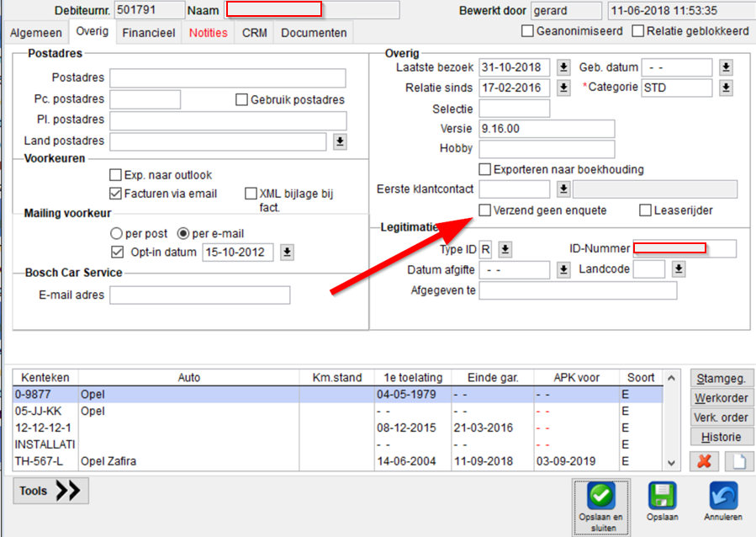Open Relatie sinds date picker arrow
Viewport: 756px width, 537px height.
coord(563,88)
